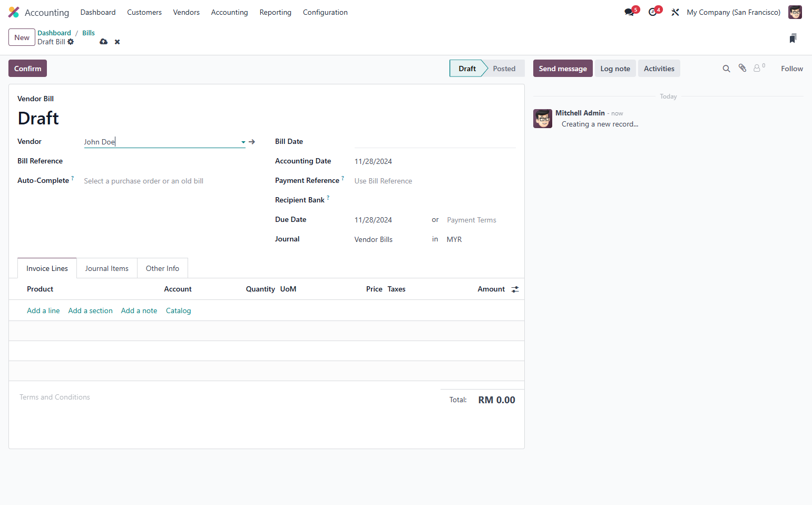Open the Vendors menu
Viewport: 812px width, 505px height.
click(x=187, y=12)
